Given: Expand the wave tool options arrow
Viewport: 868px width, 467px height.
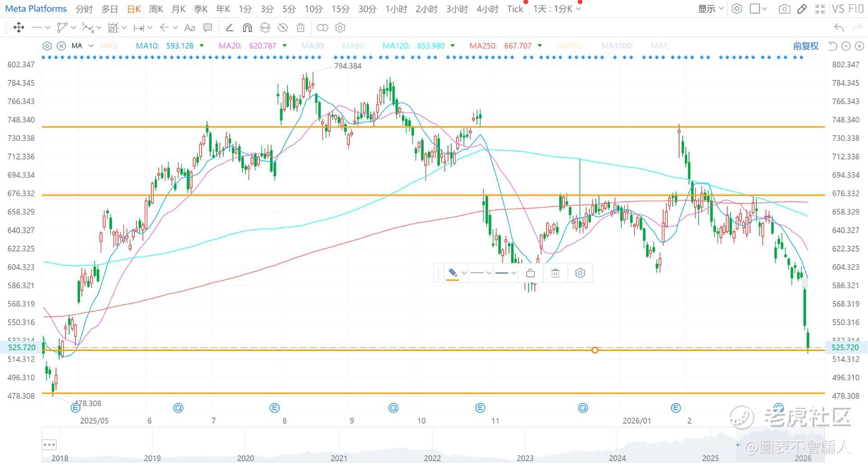Looking at the screenshot, I should (99, 28).
